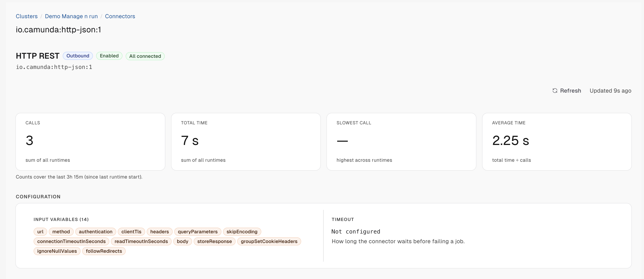Click the INPUT VARIABLES (14) heading
644x279 pixels.
click(x=61, y=219)
